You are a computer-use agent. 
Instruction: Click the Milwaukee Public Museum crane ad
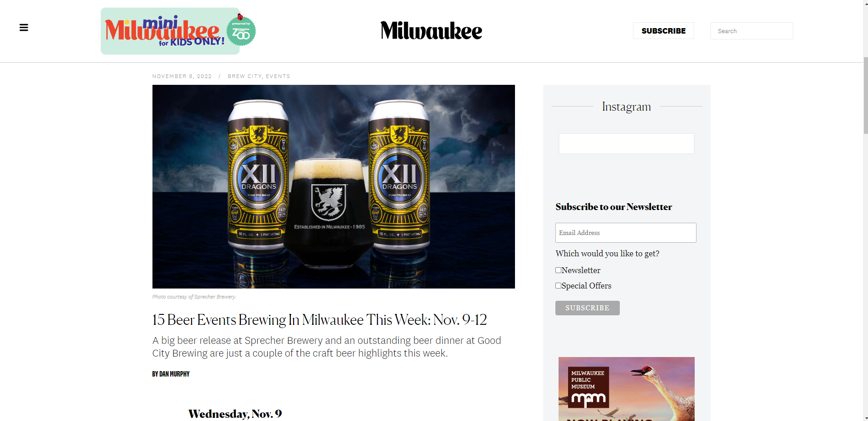[x=626, y=389]
